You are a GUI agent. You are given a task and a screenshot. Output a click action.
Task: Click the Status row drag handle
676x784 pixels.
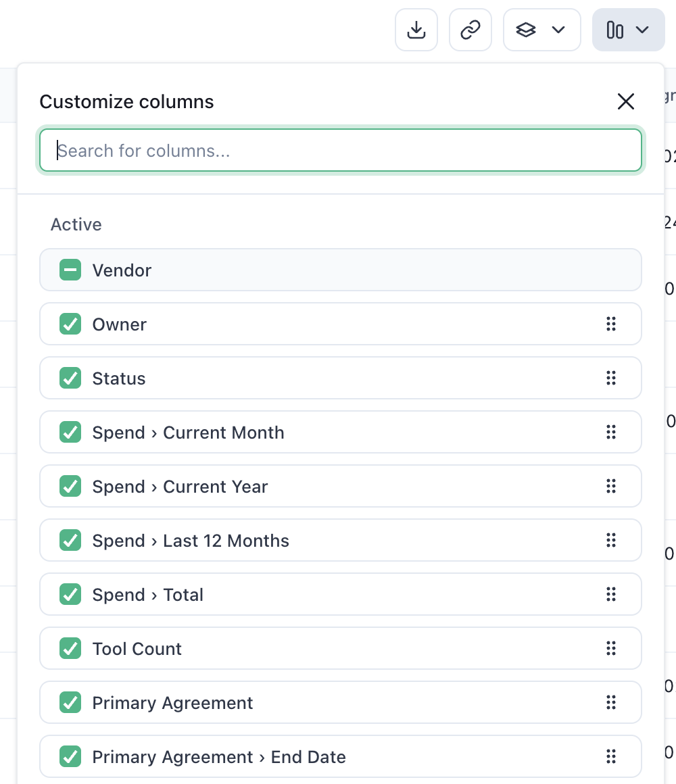(611, 378)
